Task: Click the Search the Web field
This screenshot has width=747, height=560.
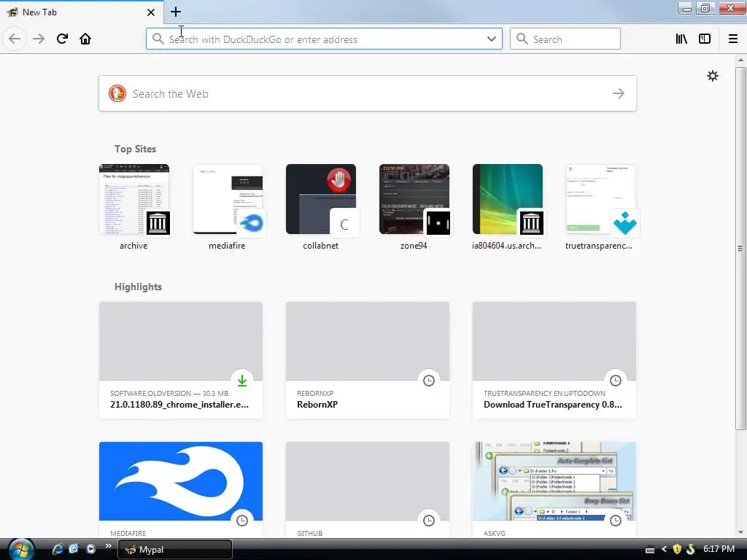Action: point(368,93)
